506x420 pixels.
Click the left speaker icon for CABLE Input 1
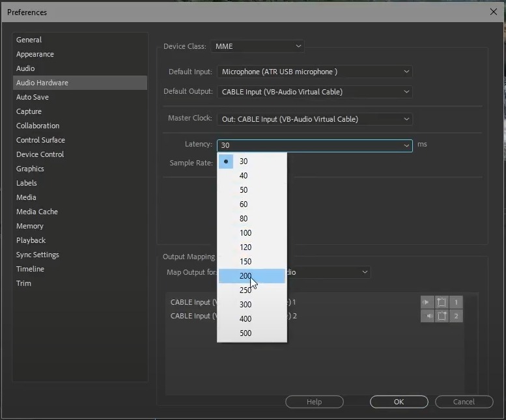click(x=427, y=302)
